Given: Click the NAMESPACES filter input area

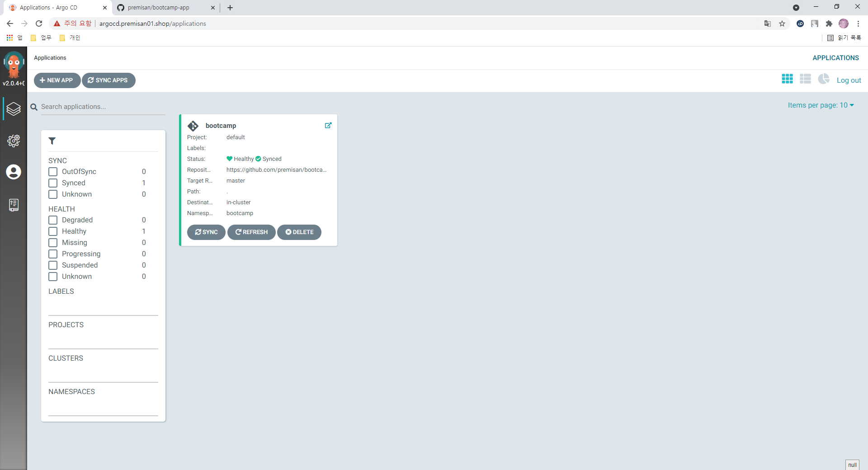Looking at the screenshot, I should point(103,407).
